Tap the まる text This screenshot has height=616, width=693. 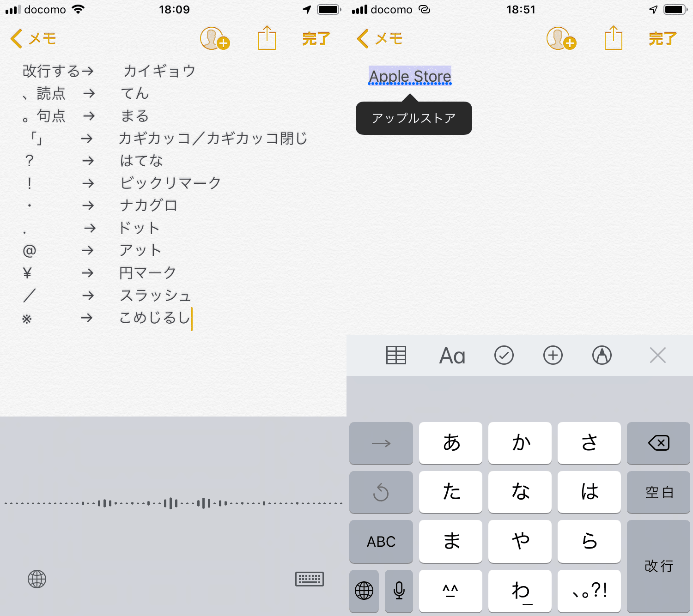135,115
